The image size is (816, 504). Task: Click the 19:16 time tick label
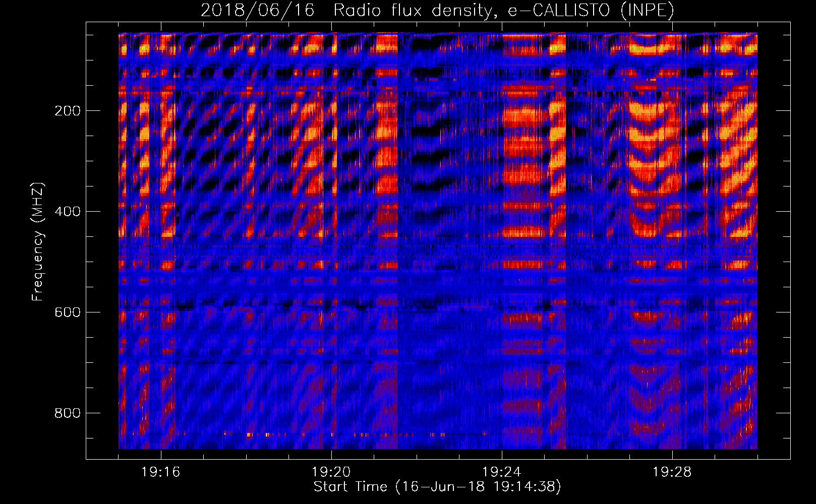pyautogui.click(x=161, y=472)
